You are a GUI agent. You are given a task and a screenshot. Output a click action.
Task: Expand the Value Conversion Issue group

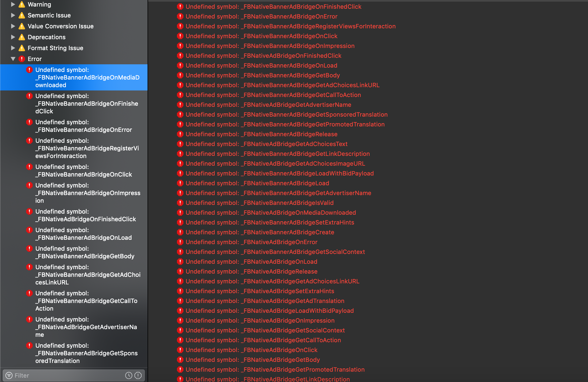tap(13, 26)
